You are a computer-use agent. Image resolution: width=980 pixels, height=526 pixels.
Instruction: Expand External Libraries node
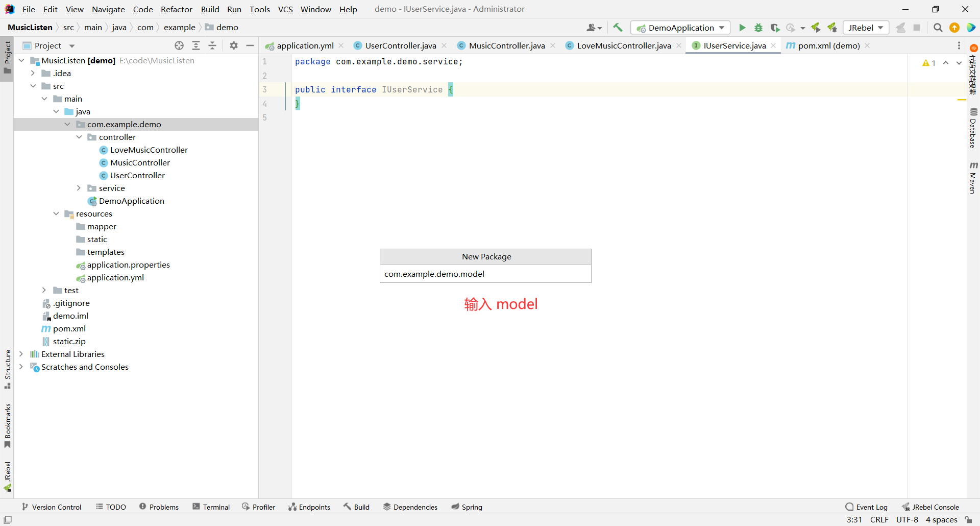coord(21,354)
